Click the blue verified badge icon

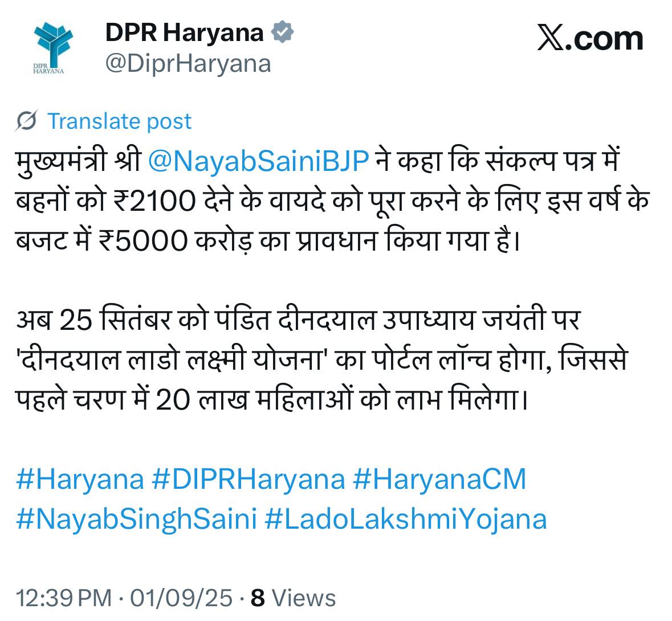[283, 32]
